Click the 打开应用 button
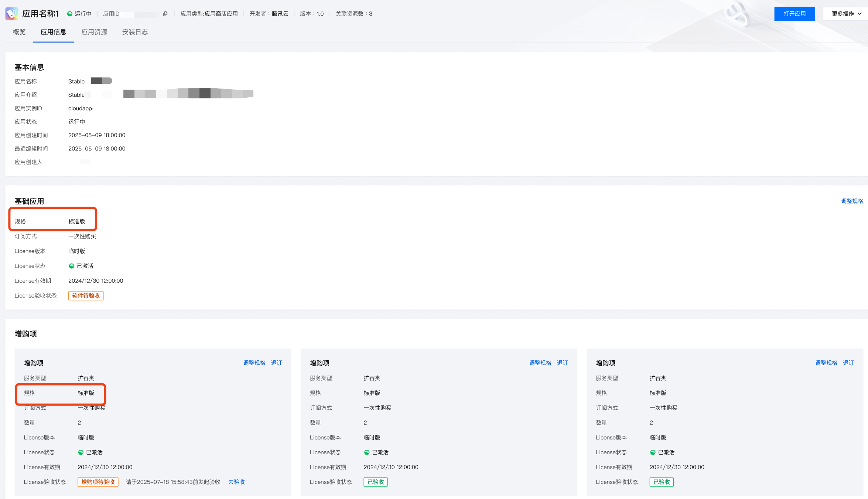 click(x=794, y=14)
